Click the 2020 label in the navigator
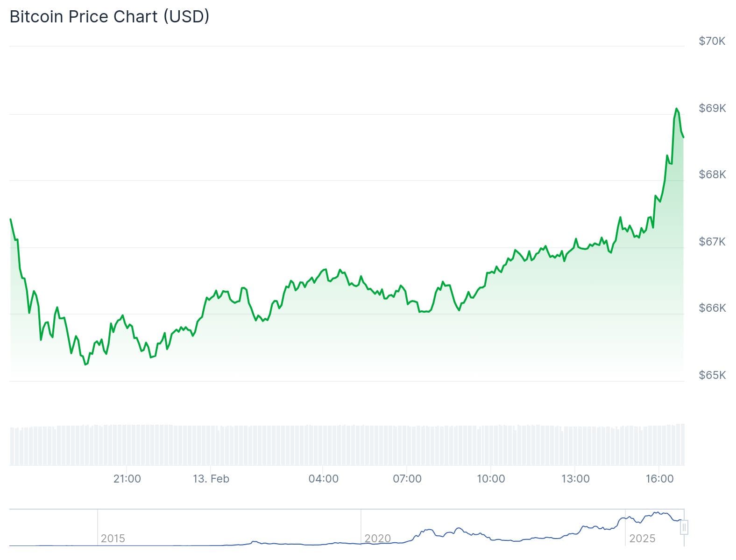The height and width of the screenshot is (560, 736). coord(377,539)
